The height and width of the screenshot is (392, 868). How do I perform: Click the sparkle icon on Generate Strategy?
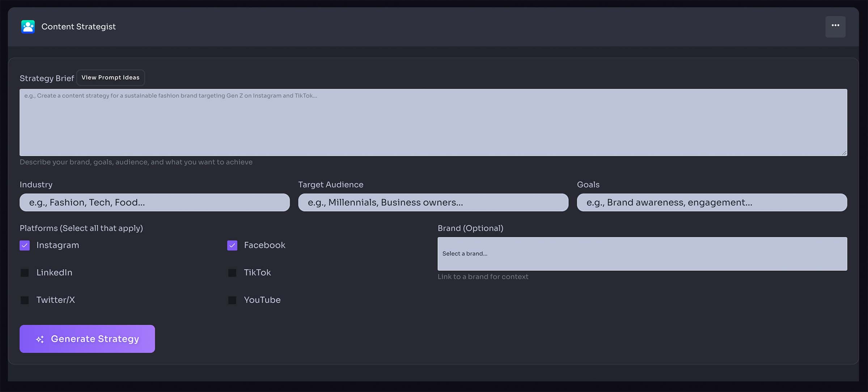click(40, 339)
